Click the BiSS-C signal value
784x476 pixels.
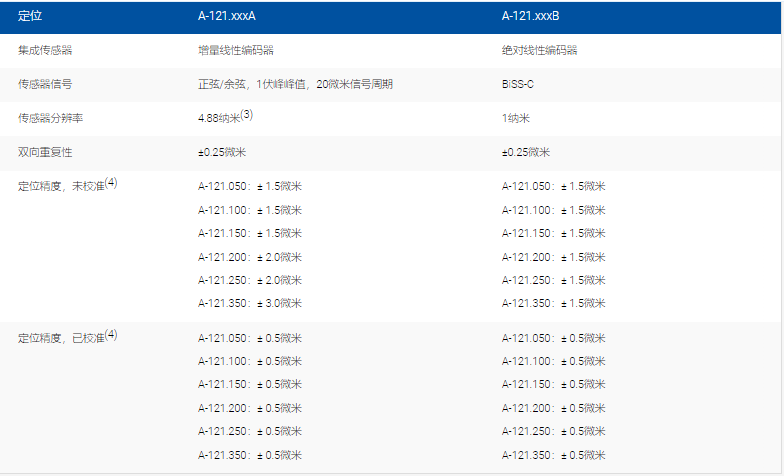(518, 84)
